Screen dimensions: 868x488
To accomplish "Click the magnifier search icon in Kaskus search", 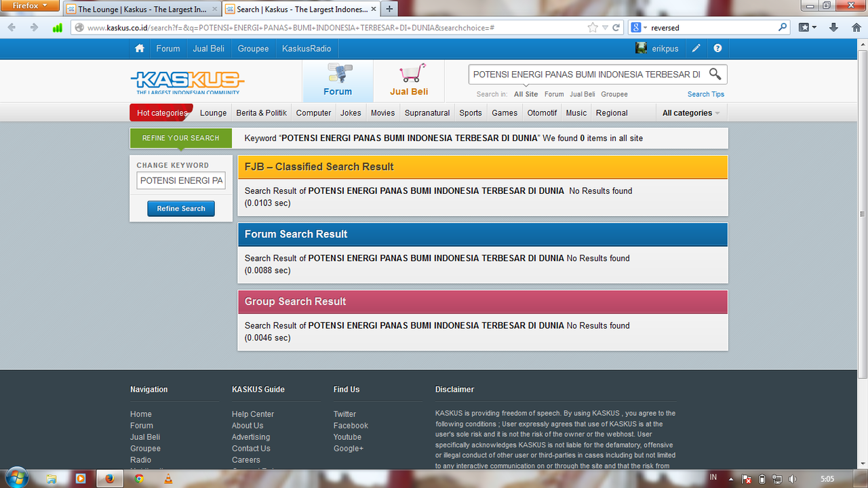I will pos(715,74).
